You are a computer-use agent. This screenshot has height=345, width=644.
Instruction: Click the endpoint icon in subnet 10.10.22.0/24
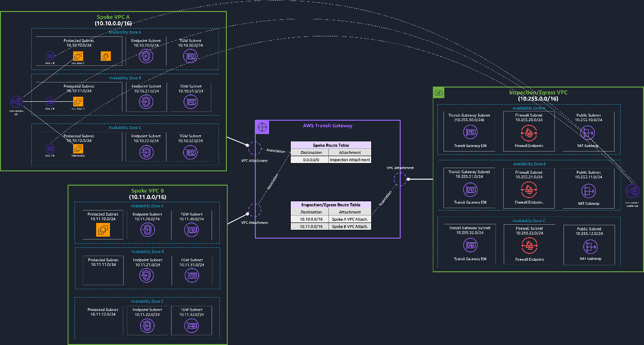tap(146, 152)
